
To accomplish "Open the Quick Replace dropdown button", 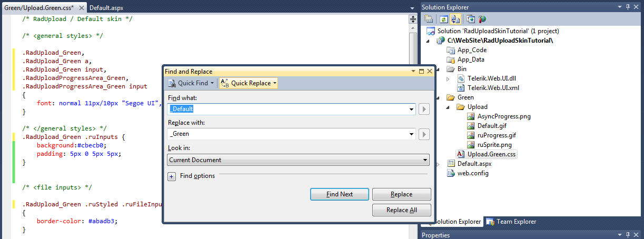I will (248, 83).
